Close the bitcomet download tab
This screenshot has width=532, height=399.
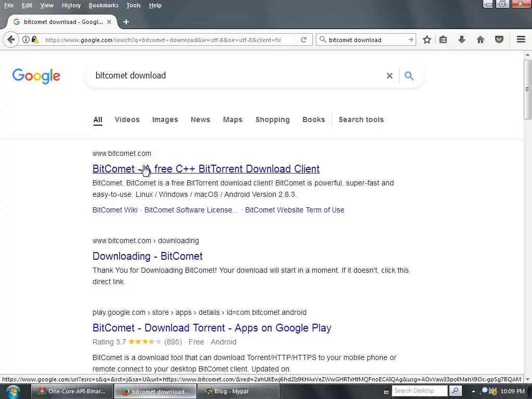109,22
